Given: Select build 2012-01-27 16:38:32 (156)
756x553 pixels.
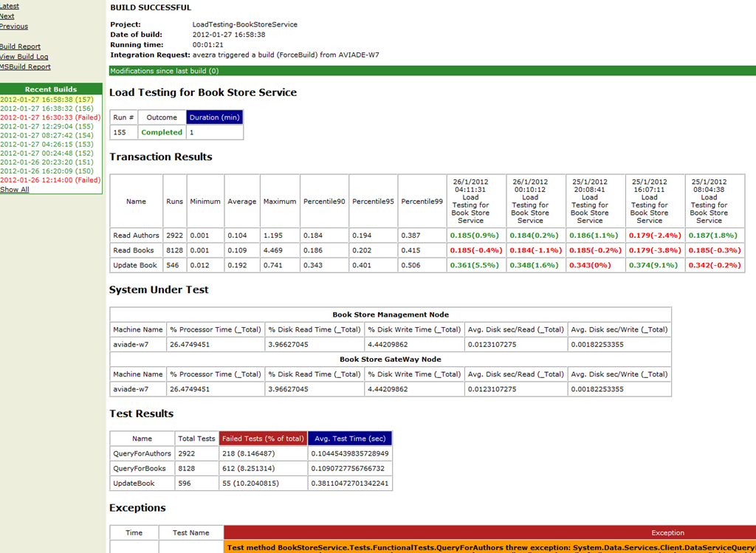Looking at the screenshot, I should [47, 109].
